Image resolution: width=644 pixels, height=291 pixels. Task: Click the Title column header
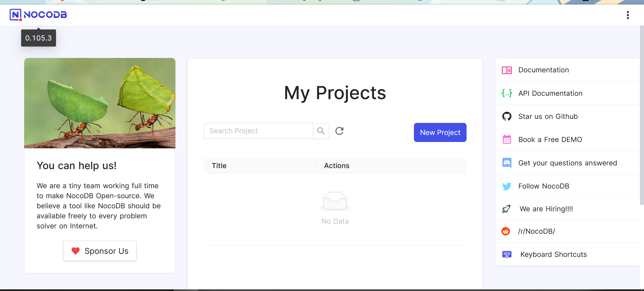pyautogui.click(x=260, y=166)
